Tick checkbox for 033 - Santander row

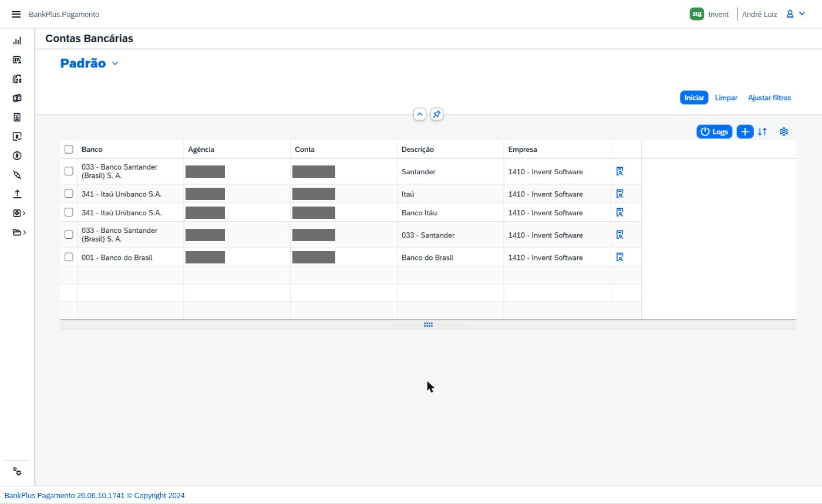pos(69,235)
